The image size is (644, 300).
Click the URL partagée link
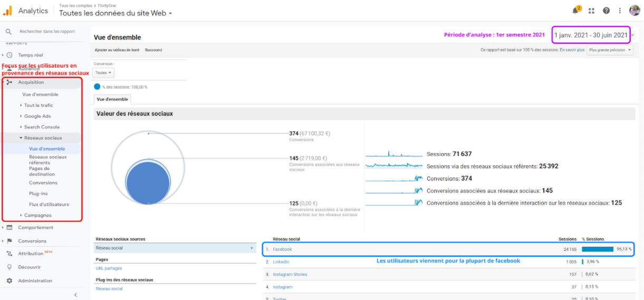coord(109,269)
